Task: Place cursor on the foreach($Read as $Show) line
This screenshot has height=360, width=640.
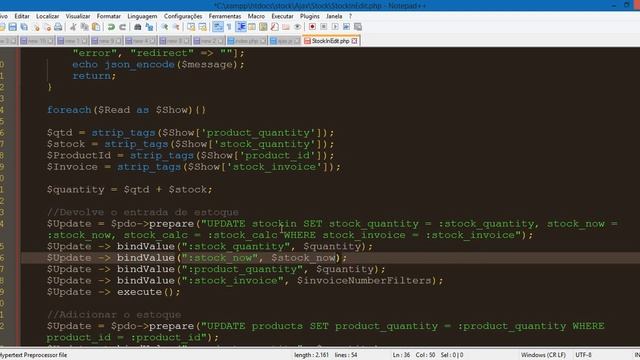Action: coord(127,110)
